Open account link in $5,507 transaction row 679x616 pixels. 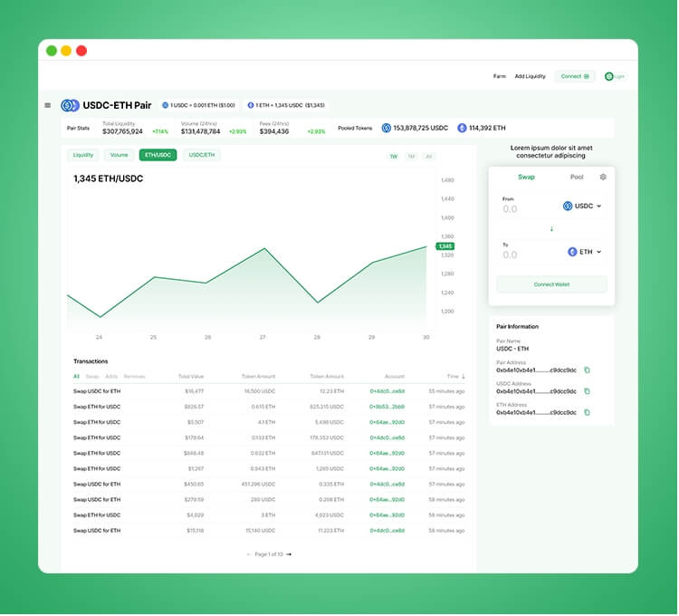click(x=387, y=423)
